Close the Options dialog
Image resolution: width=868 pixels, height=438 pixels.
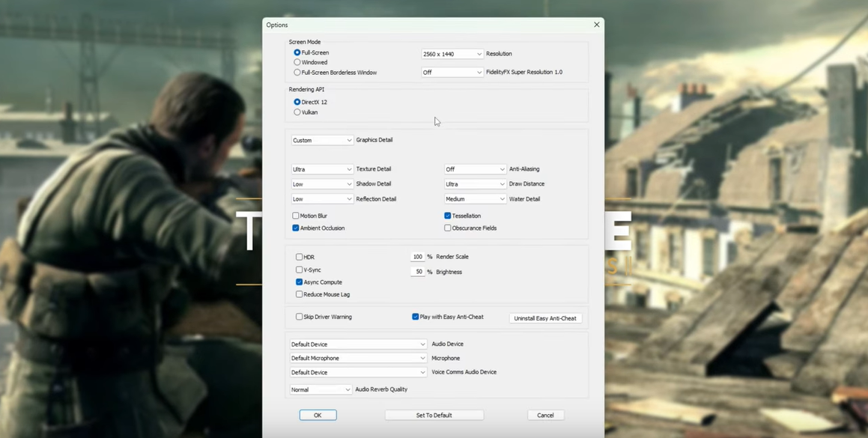596,25
